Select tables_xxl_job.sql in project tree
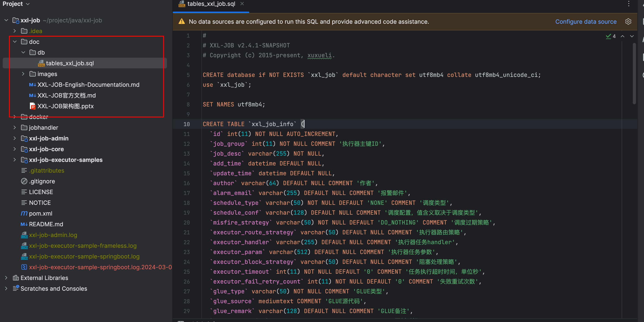644x322 pixels. 85,63
